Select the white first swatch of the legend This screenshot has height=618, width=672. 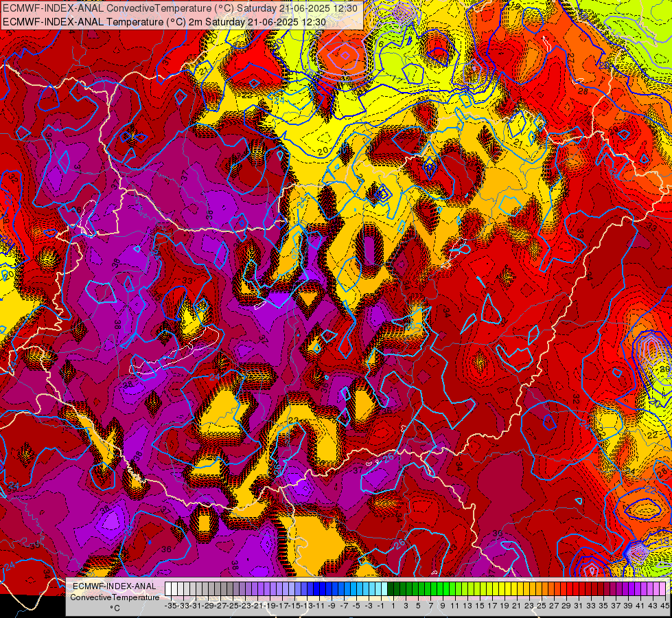(x=168, y=589)
